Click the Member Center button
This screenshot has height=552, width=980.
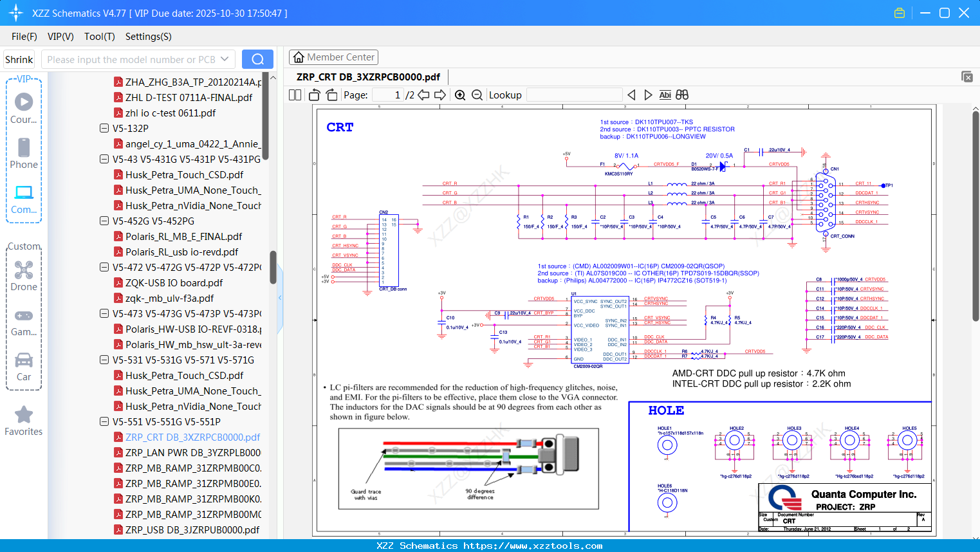click(333, 57)
